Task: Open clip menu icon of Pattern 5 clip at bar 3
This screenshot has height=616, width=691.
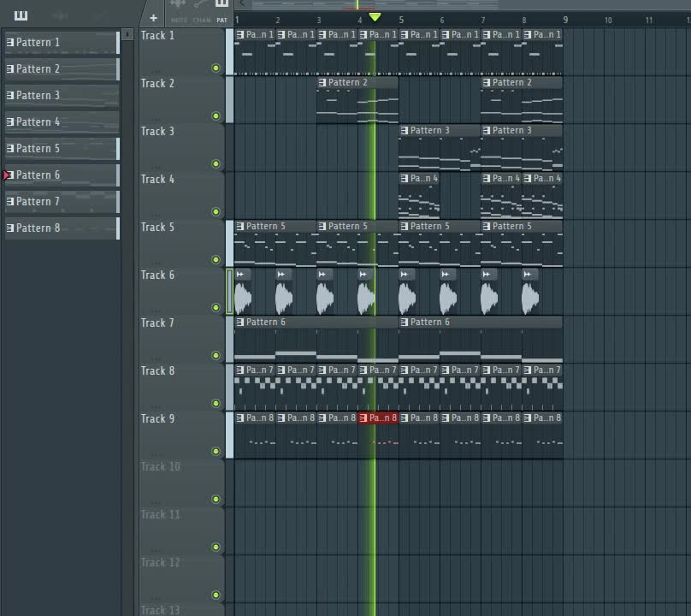Action: tap(322, 226)
